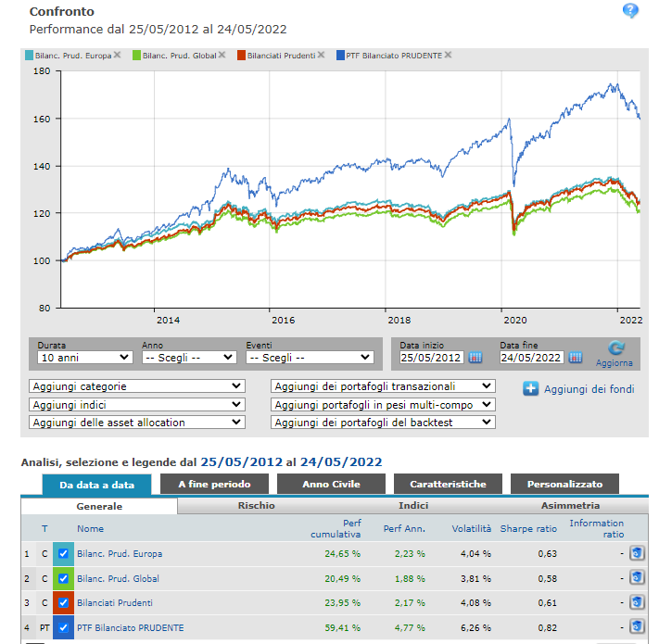Uncheck the Bilanciati Prudenti checkbox

[63, 603]
